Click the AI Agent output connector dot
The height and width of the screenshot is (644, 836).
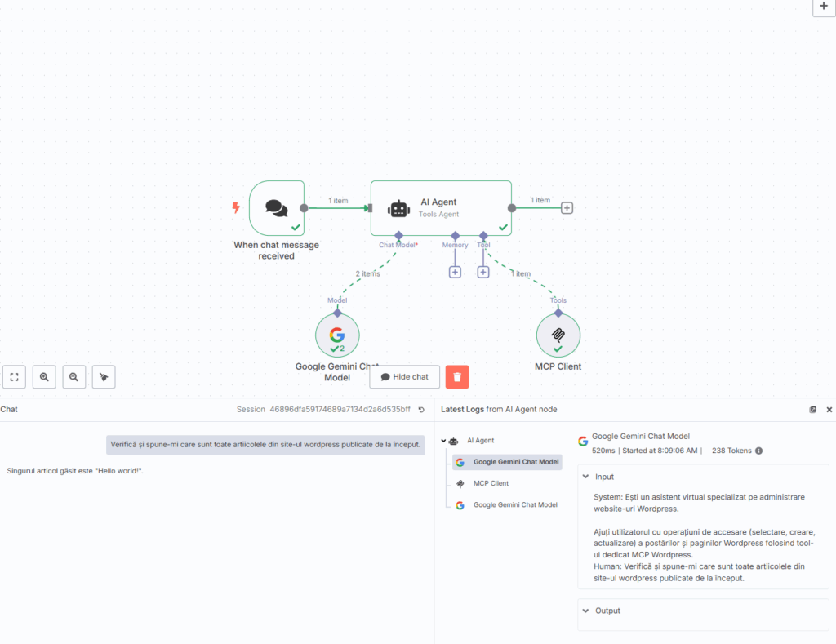click(512, 208)
